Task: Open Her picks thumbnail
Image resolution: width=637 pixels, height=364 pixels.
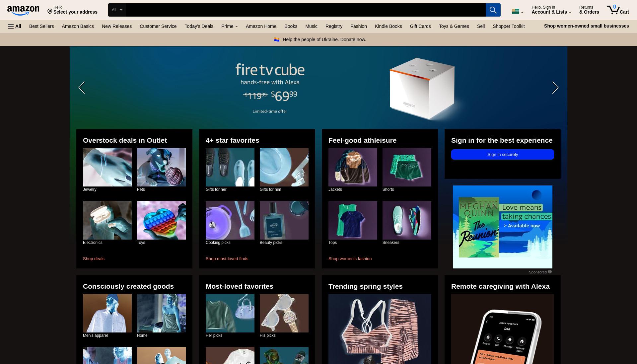Action: (230, 313)
